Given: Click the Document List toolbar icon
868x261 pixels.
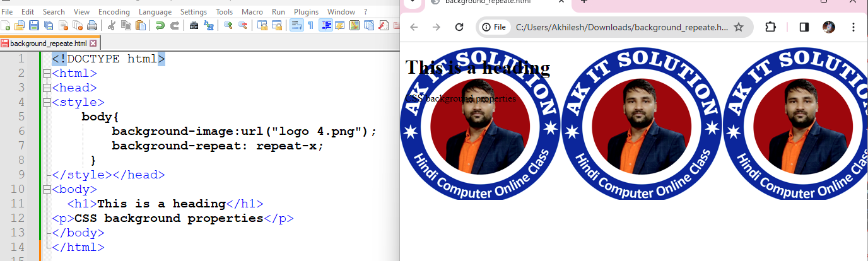Looking at the screenshot, I should [368, 25].
